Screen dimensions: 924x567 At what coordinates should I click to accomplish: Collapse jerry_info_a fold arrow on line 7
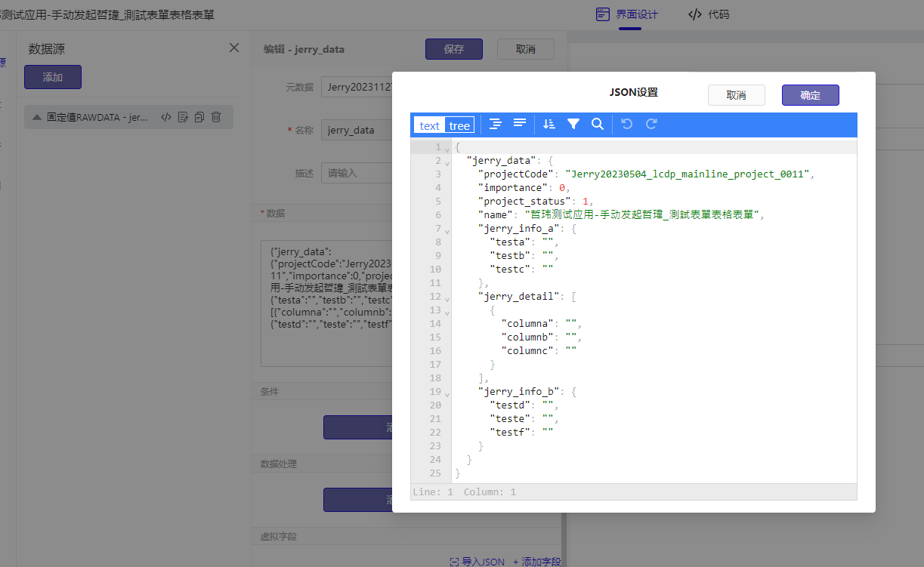tap(447, 231)
